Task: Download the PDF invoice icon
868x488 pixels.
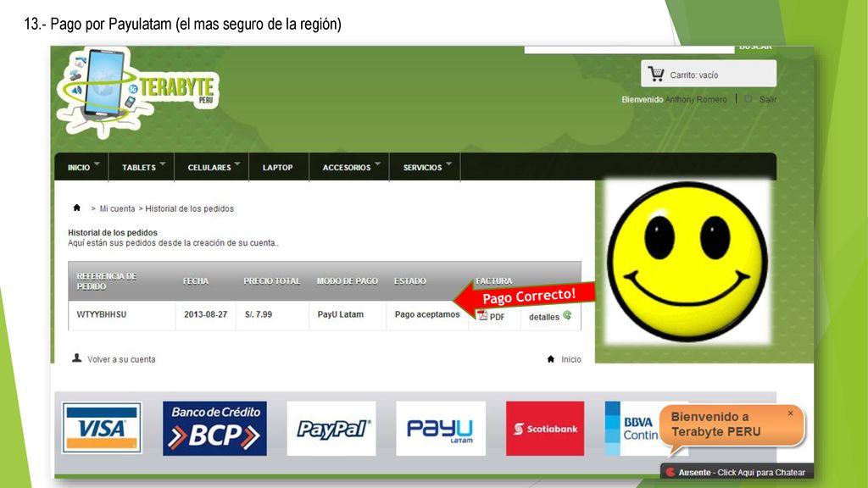Action: (x=482, y=315)
